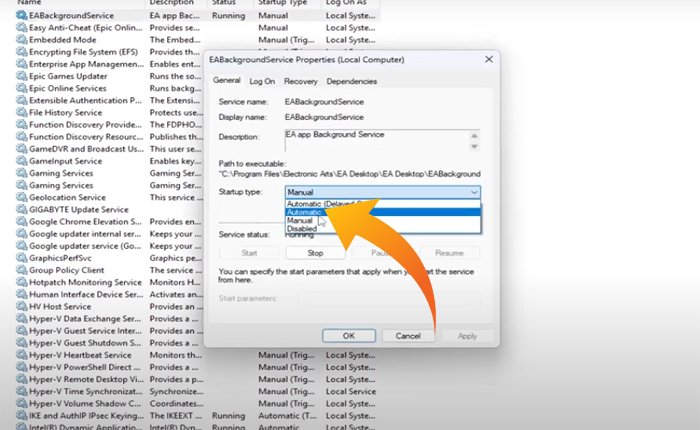Click the Human Interface Device service icon
The image size is (700, 430).
(21, 294)
